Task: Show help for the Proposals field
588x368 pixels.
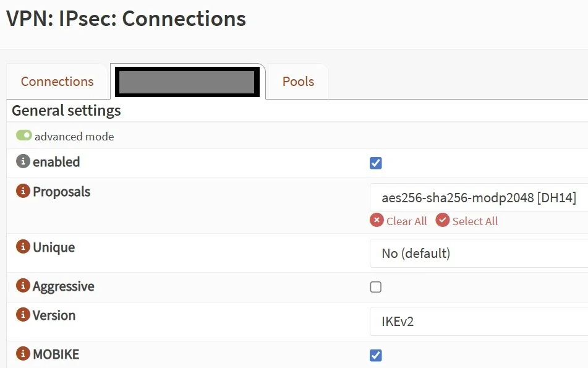Action: 23,191
